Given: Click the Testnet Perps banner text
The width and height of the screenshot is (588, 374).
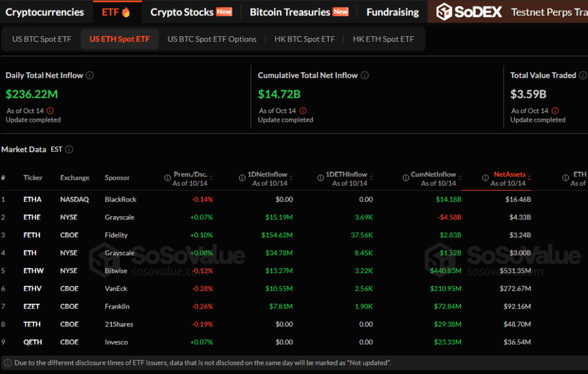Looking at the screenshot, I should [549, 12].
